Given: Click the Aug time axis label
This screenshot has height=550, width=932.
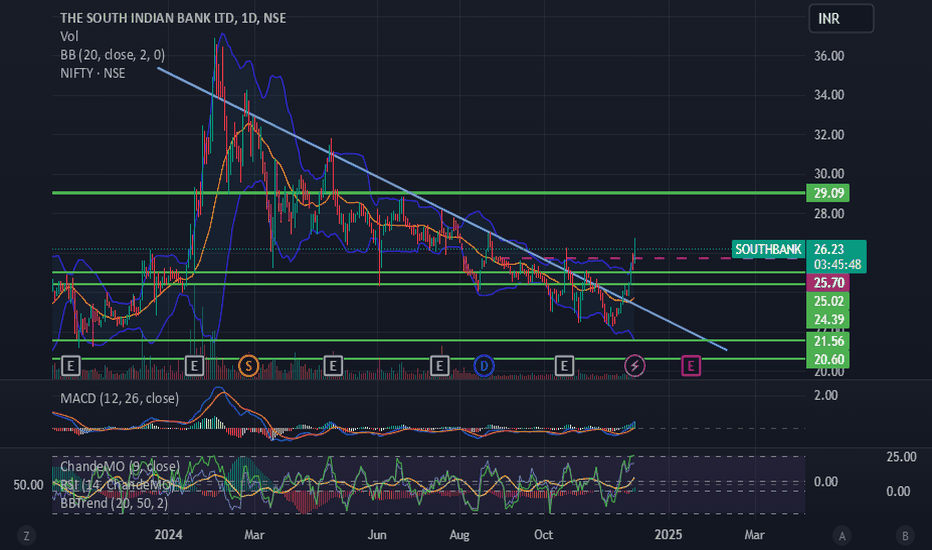Looking at the screenshot, I should [x=459, y=535].
